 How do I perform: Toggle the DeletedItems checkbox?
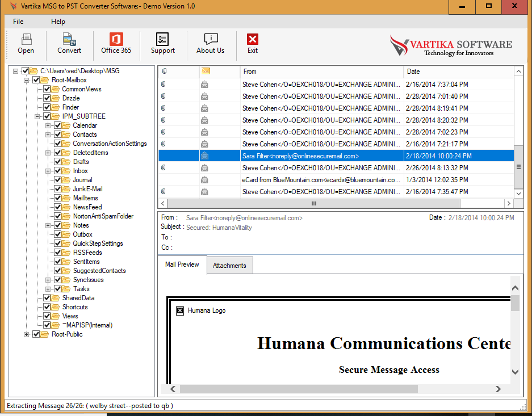point(58,153)
